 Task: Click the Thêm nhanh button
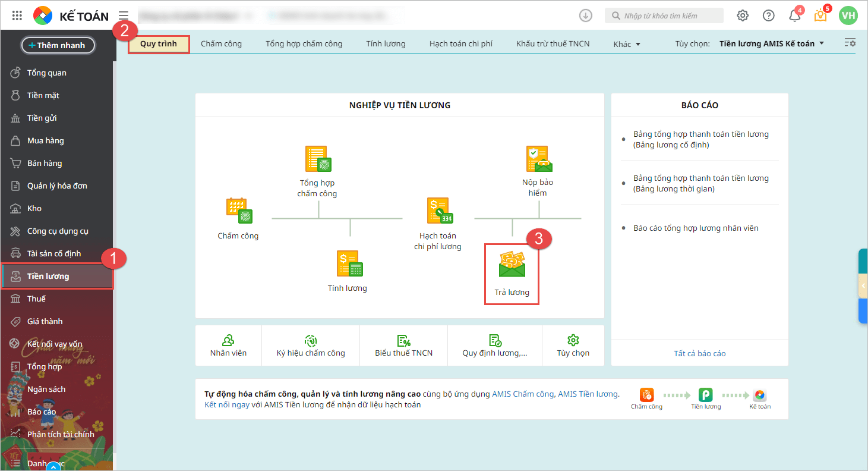click(58, 45)
